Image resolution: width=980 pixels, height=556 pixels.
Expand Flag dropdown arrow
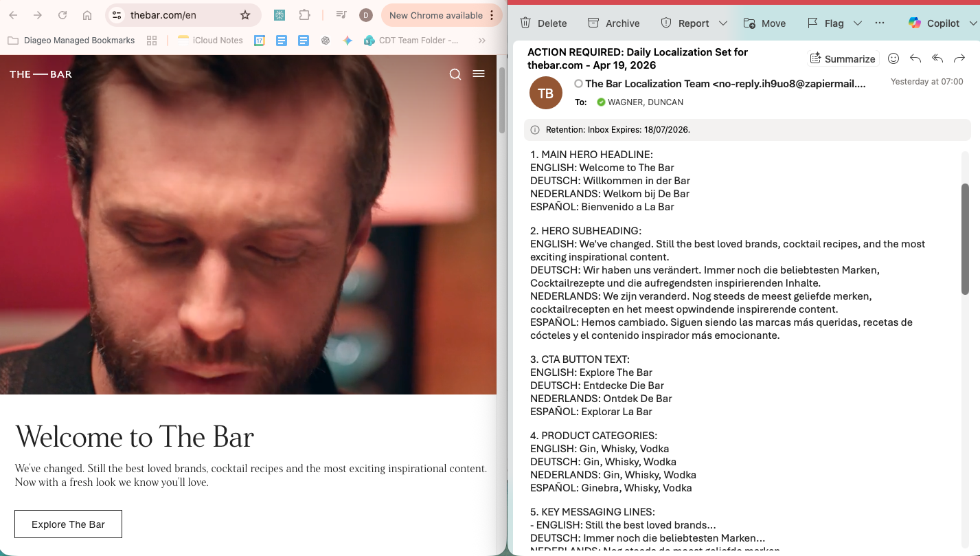[x=858, y=23]
